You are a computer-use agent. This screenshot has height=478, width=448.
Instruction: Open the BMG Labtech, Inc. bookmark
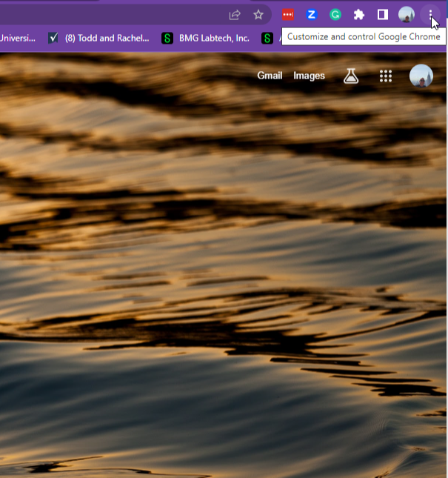206,38
